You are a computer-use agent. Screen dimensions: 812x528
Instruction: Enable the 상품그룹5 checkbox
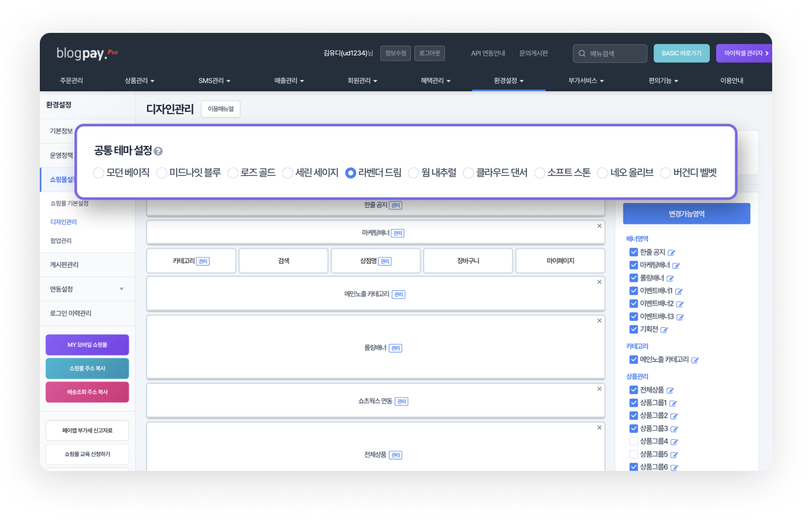pyautogui.click(x=634, y=454)
